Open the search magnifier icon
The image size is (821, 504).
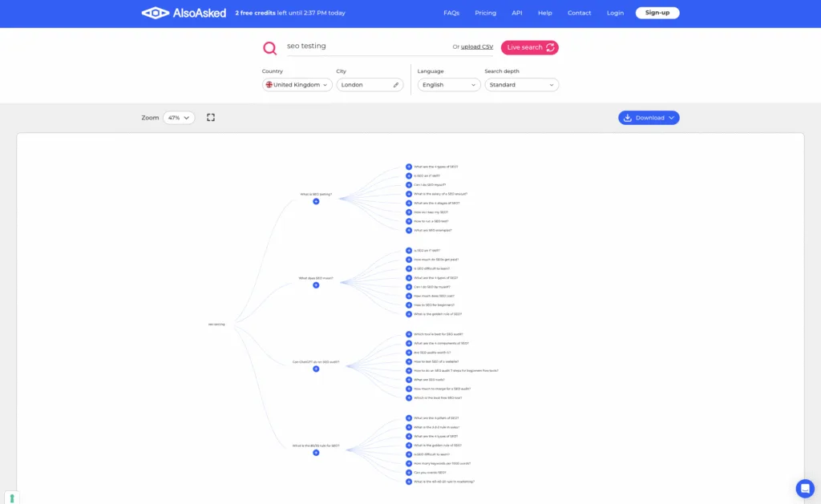pos(270,47)
